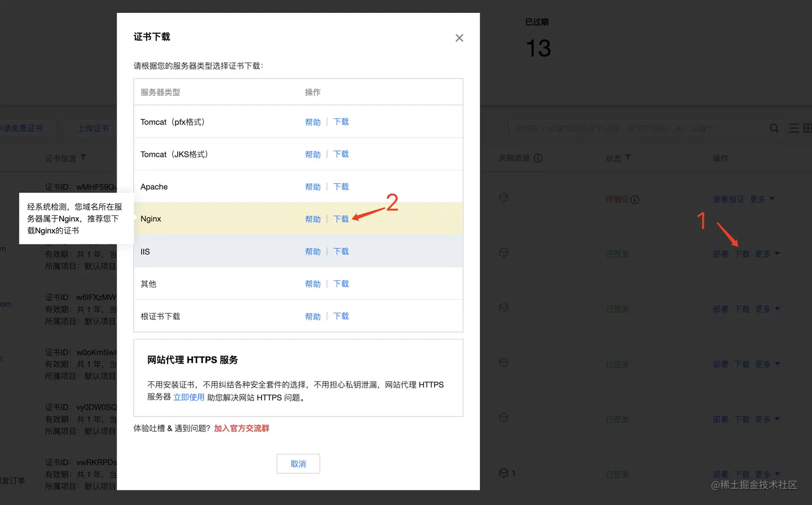Open help for the 根证书下载 row
Viewport: 812px width, 505px height.
[x=313, y=316]
